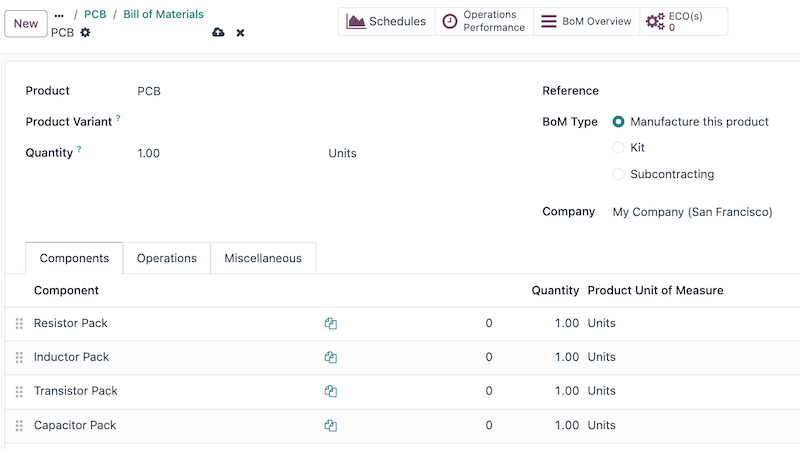Open the Company dropdown field

coord(692,212)
